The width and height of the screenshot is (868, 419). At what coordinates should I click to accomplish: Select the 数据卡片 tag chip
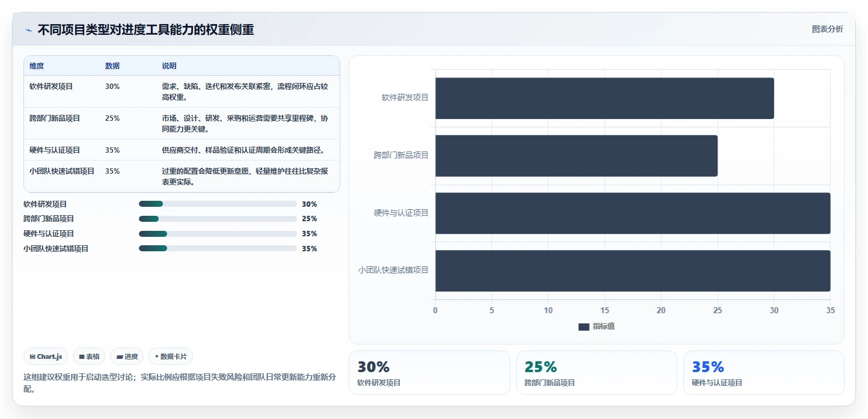pyautogui.click(x=171, y=356)
